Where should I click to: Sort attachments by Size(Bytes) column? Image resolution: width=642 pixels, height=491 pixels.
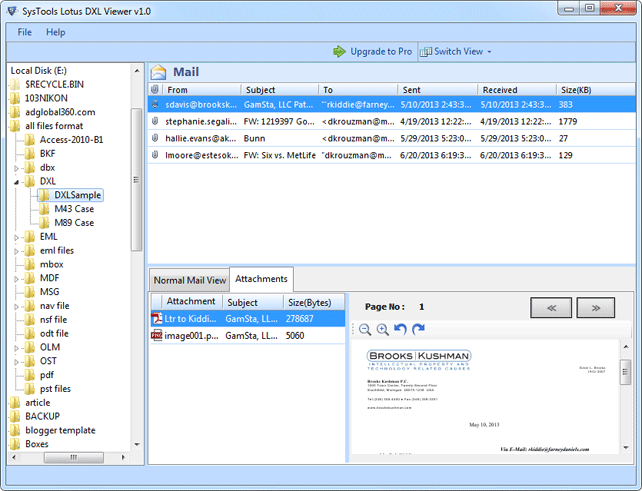(x=314, y=302)
